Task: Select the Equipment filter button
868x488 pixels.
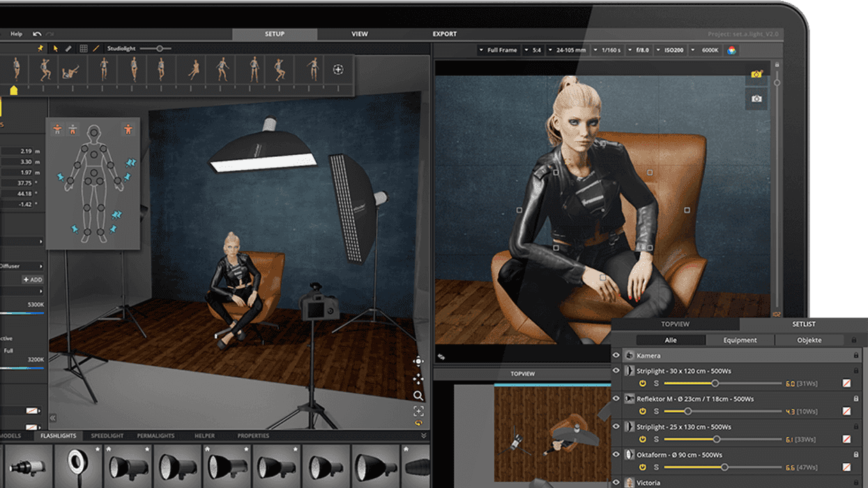Action: pos(740,340)
